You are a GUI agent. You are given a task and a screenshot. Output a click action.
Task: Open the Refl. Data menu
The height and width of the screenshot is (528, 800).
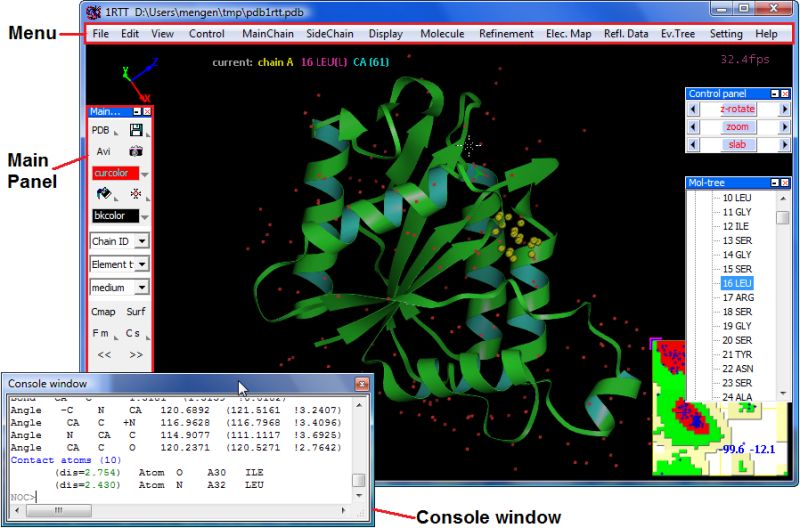pyautogui.click(x=626, y=34)
